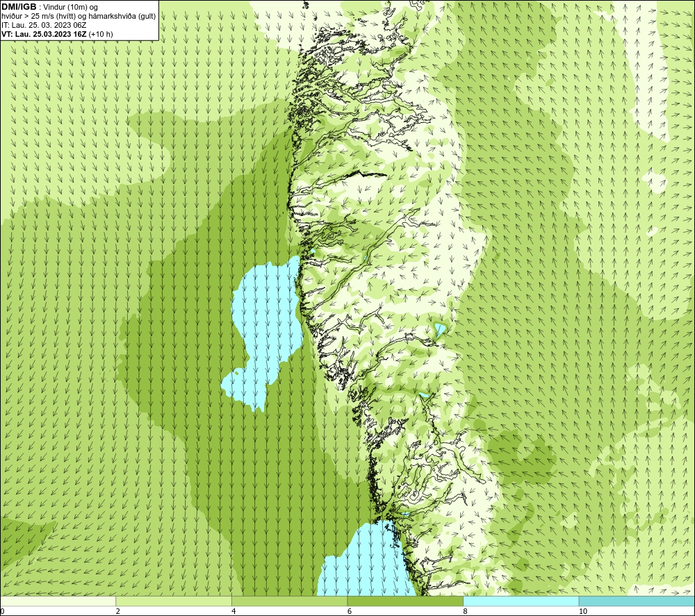Viewport: 695px width, 616px height.
Task: Select the dark green 6–8 scale swatch
Action: (405, 601)
